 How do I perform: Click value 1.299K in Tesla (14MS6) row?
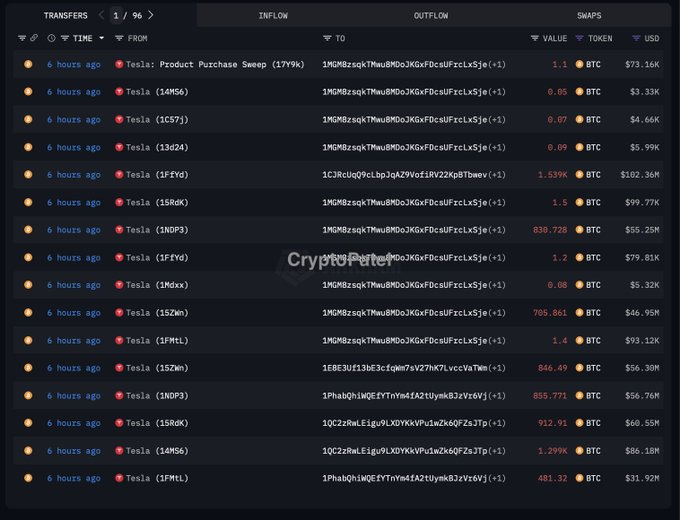pyautogui.click(x=552, y=451)
